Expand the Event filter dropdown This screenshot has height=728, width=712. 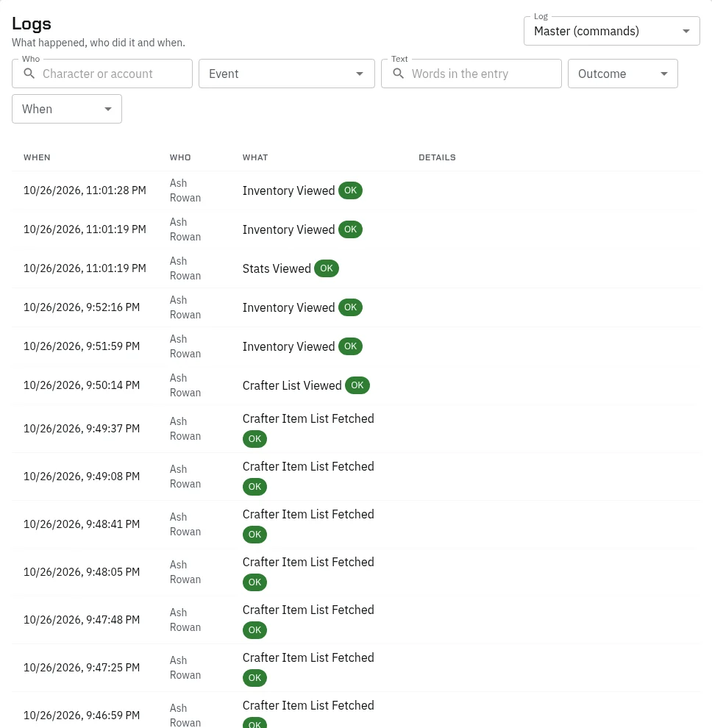(x=287, y=74)
